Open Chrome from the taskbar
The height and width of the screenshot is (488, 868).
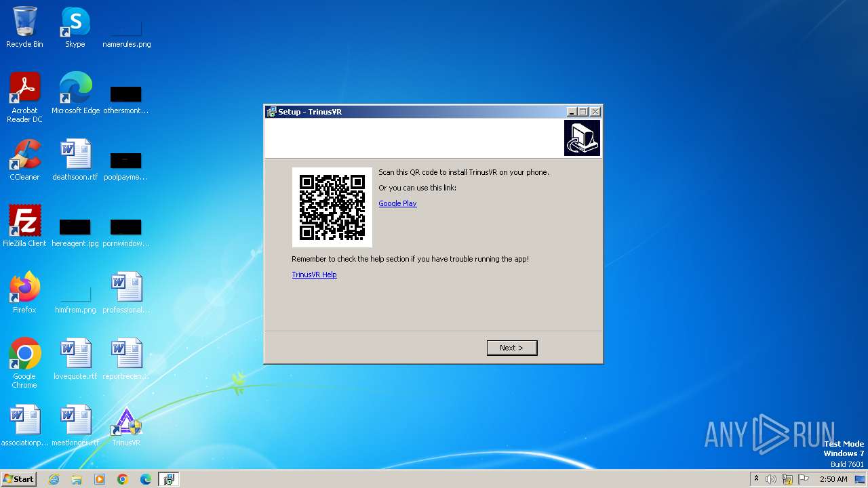(123, 479)
